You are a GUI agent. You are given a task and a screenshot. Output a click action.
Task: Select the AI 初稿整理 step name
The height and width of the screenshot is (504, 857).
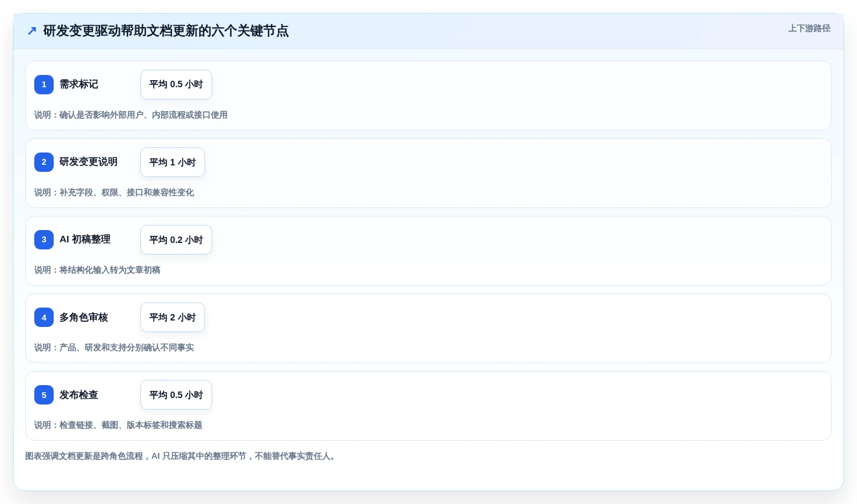[85, 240]
